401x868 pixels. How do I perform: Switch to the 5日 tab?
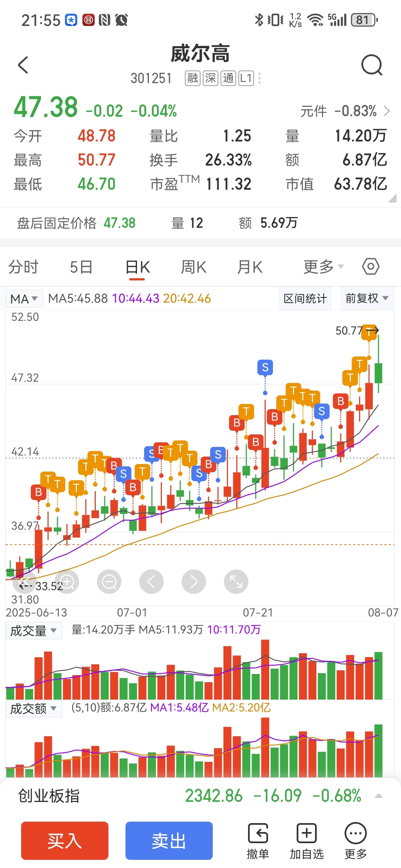81,267
